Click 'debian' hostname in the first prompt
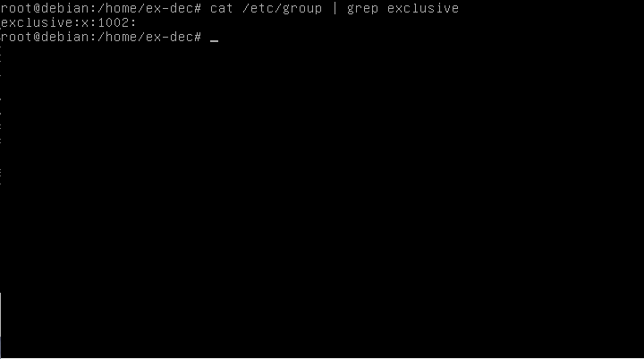644x359 pixels. tap(65, 8)
